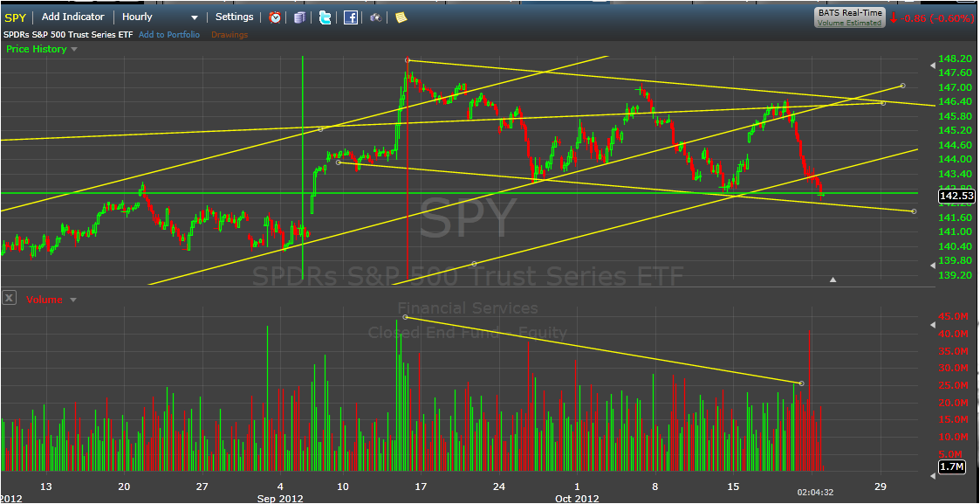Click the arrow at top of volume axis
The image size is (980, 504).
pos(935,325)
